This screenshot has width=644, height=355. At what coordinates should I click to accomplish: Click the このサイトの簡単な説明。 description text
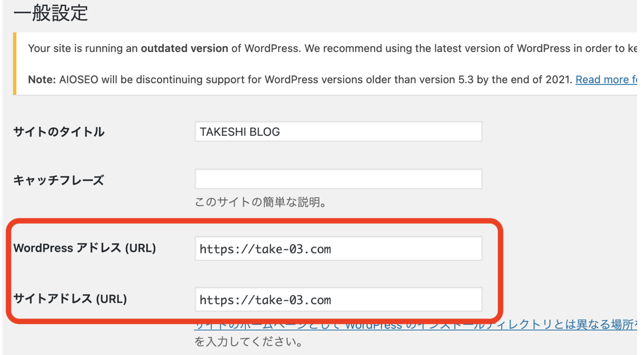pyautogui.click(x=260, y=202)
